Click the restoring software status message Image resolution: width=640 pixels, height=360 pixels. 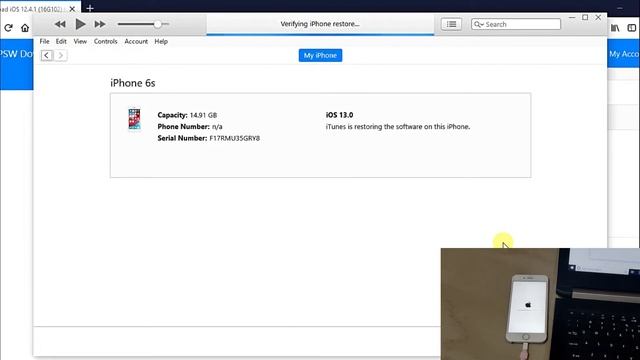coord(398,127)
